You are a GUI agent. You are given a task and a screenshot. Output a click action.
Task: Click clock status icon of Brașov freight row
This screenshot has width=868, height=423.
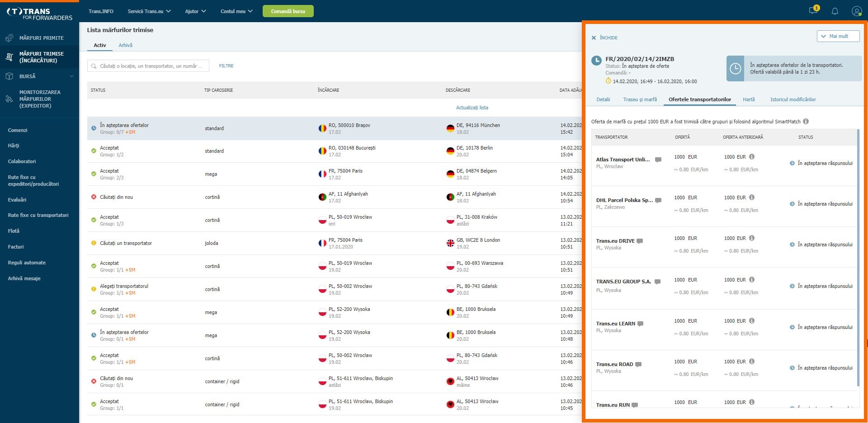coord(94,128)
